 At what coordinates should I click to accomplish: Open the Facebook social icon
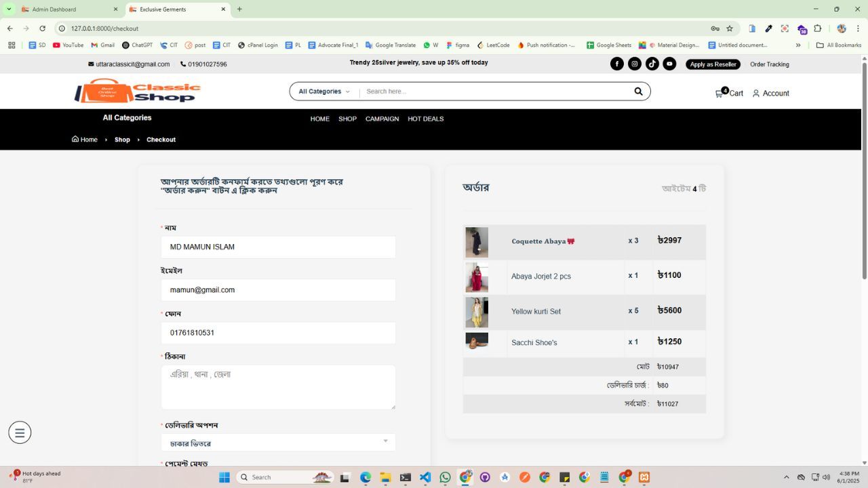(616, 64)
